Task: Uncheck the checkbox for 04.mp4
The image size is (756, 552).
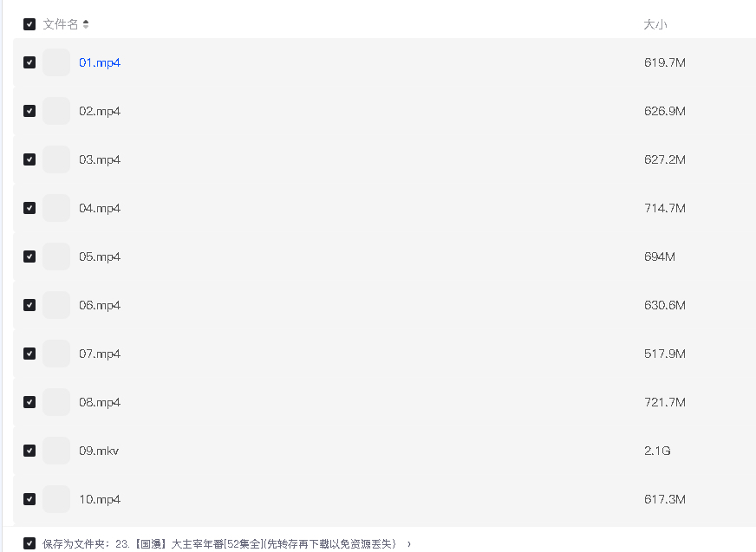Action: pyautogui.click(x=29, y=208)
